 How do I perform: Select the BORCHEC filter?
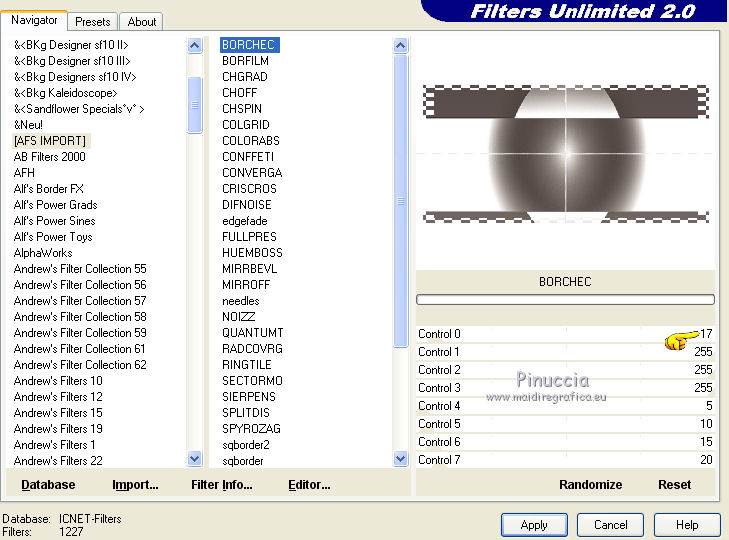click(x=249, y=45)
